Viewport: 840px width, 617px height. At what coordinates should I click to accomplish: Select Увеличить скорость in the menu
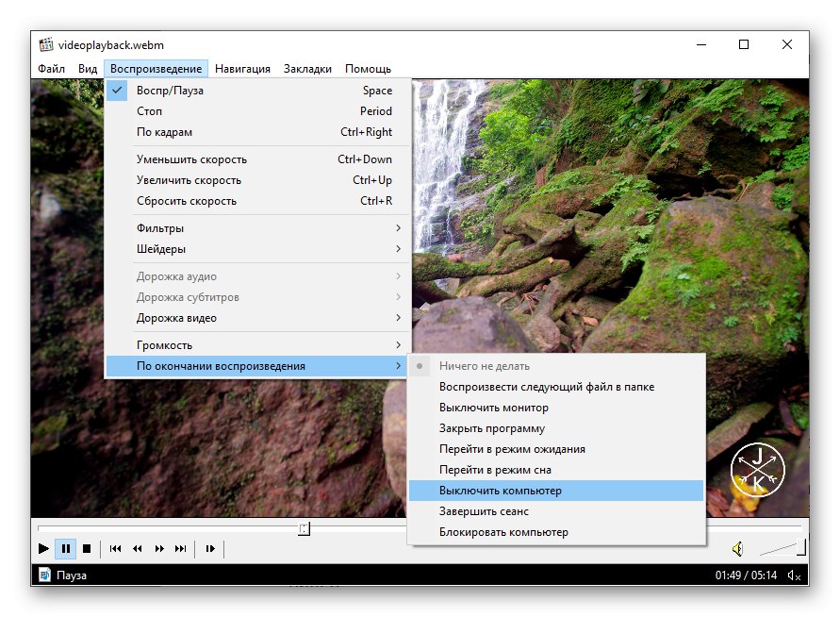point(258,180)
